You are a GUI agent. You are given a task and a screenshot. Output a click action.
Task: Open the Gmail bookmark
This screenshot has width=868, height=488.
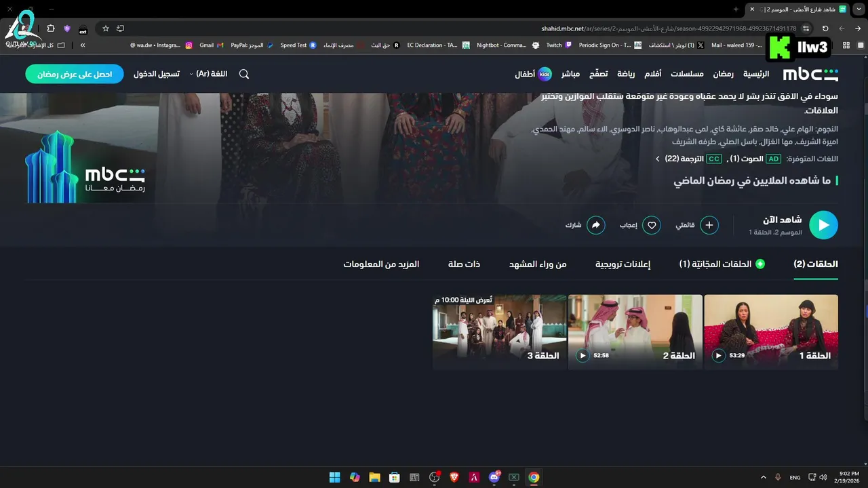point(212,45)
